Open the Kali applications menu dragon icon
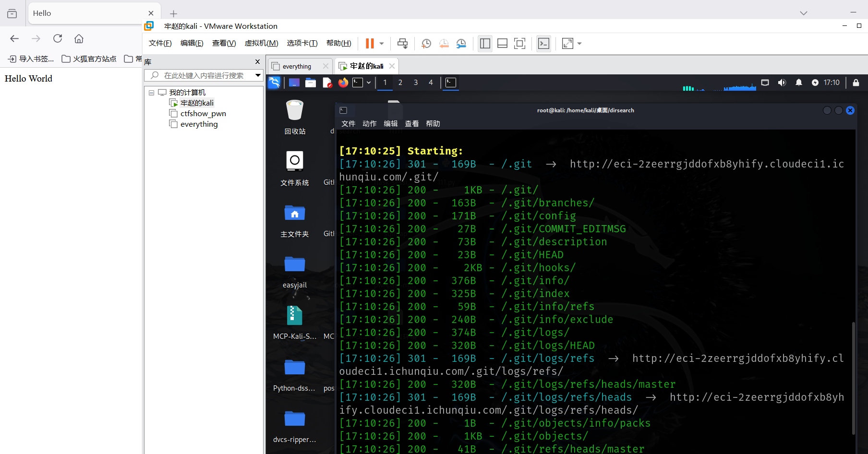 [274, 83]
